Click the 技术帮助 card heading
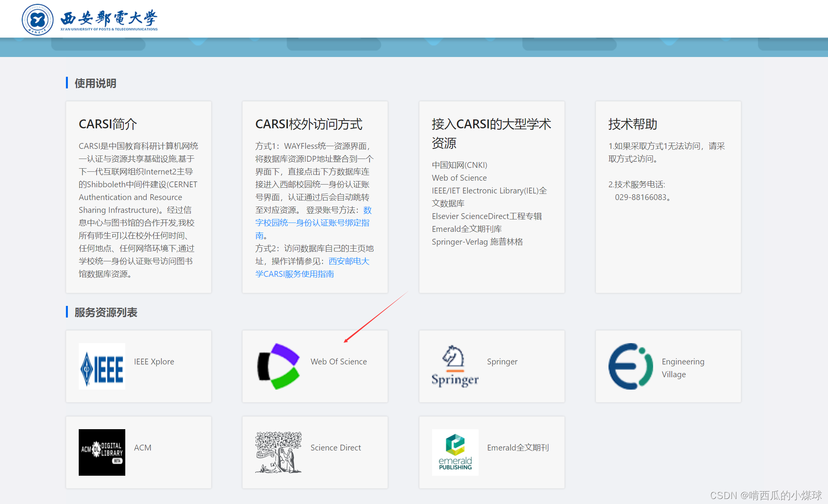 [633, 124]
